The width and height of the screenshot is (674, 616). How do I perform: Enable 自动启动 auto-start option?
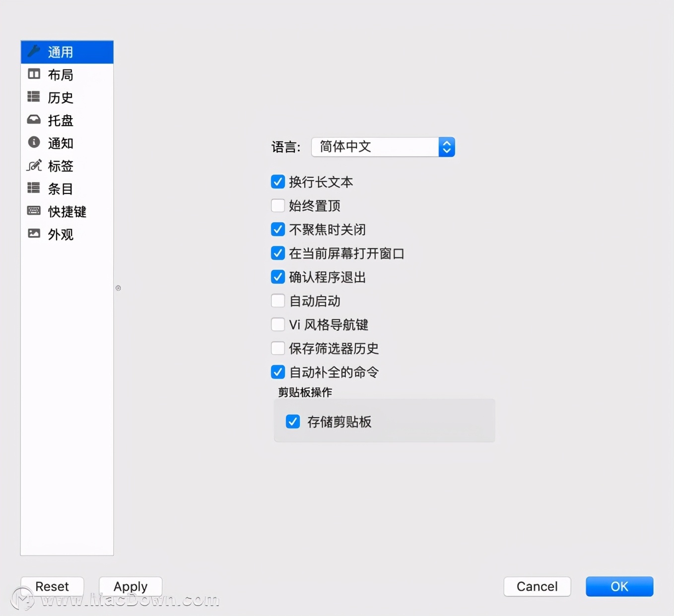pyautogui.click(x=277, y=301)
